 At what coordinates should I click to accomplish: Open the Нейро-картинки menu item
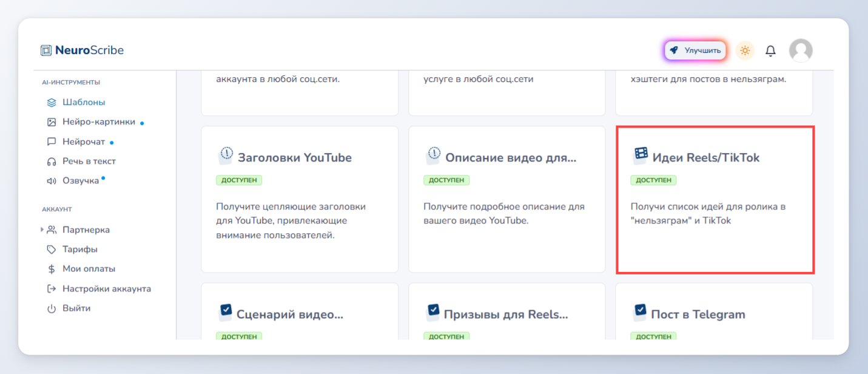click(x=99, y=122)
